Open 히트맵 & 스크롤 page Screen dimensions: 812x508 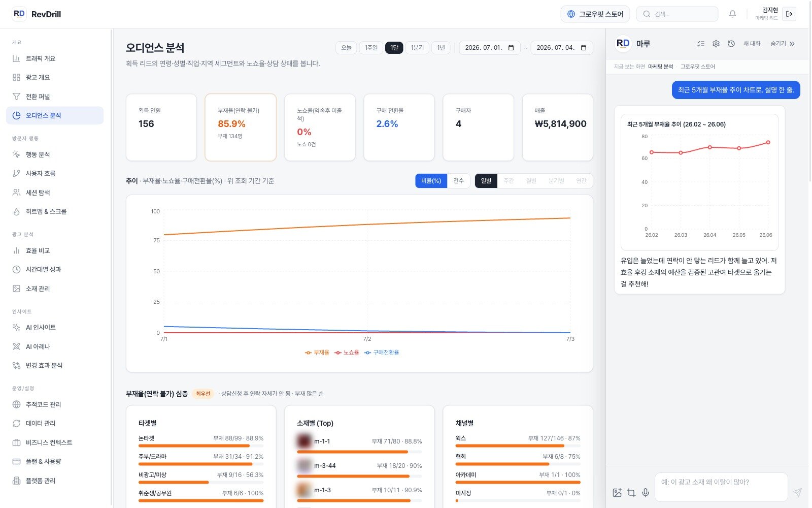(54, 211)
